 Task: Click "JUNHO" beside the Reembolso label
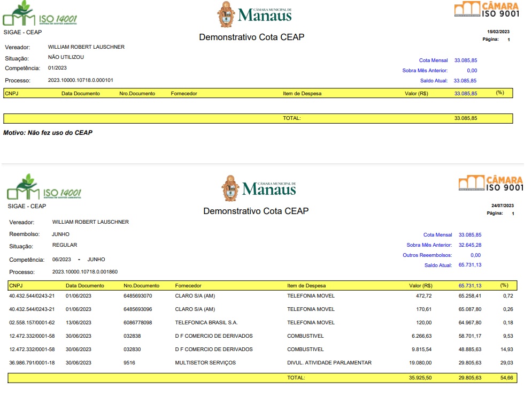coord(61,234)
